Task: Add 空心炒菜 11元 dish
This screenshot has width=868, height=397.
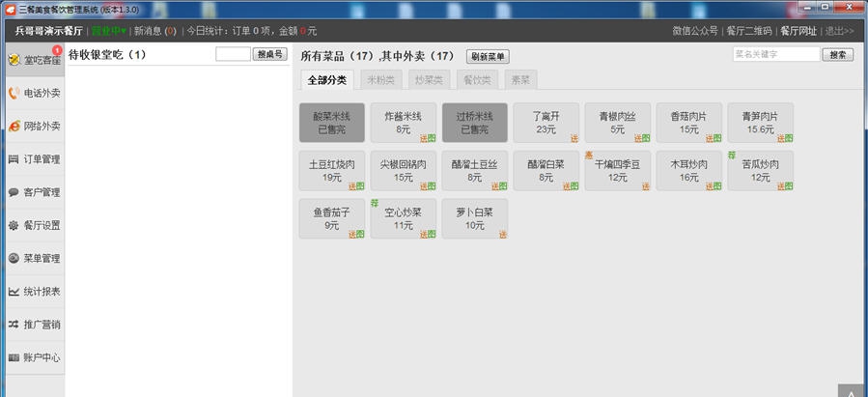Action: pos(404,218)
